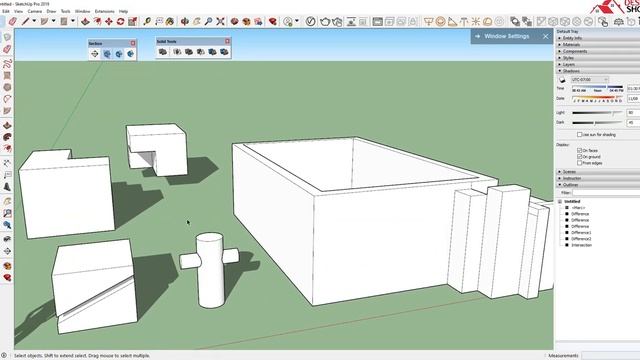Open the UTC-07:00 time zone dropdown
Viewport: 640px width, 360px height.
point(590,80)
